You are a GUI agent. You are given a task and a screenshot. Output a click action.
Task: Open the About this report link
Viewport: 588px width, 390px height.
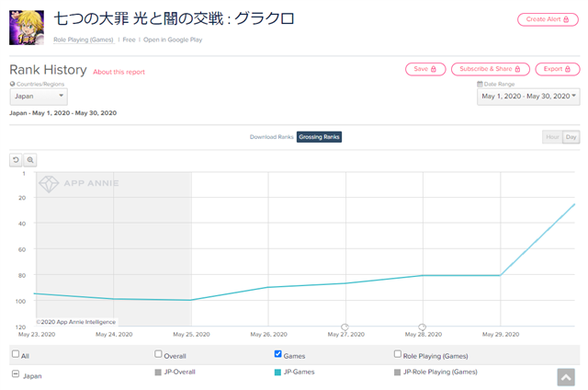tap(119, 72)
